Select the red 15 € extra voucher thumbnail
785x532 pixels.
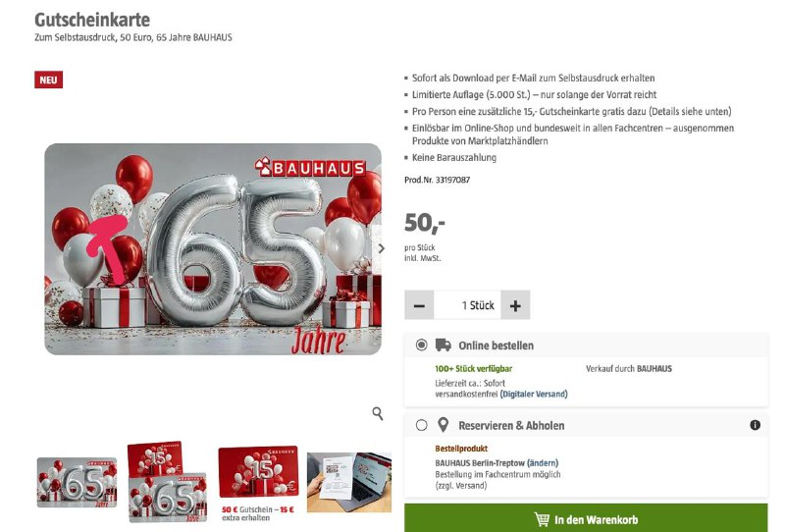point(258,475)
